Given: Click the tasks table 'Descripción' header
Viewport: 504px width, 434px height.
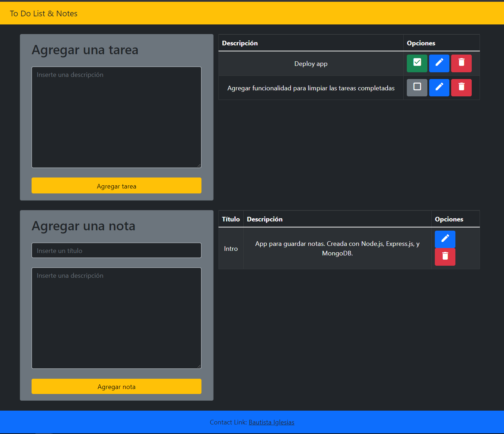Looking at the screenshot, I should (240, 43).
